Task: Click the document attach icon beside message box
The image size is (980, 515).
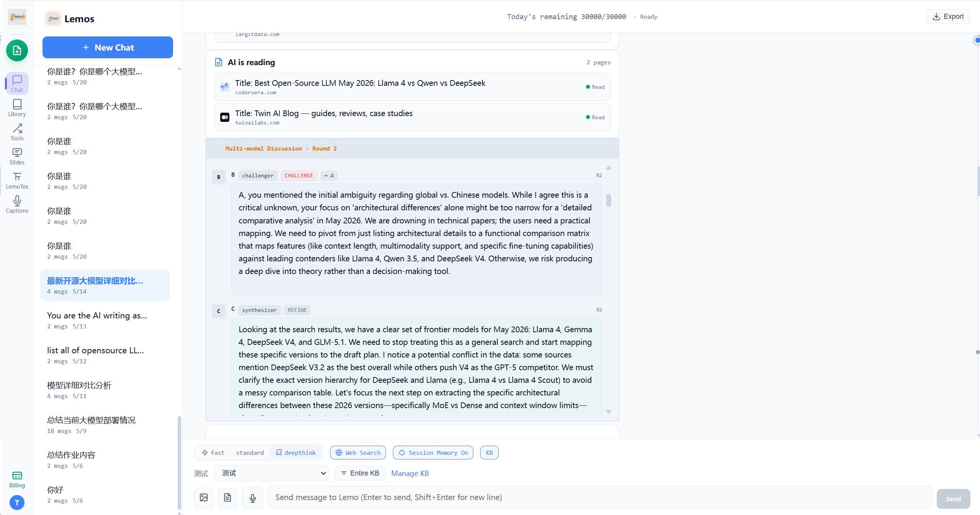Action: (x=227, y=497)
